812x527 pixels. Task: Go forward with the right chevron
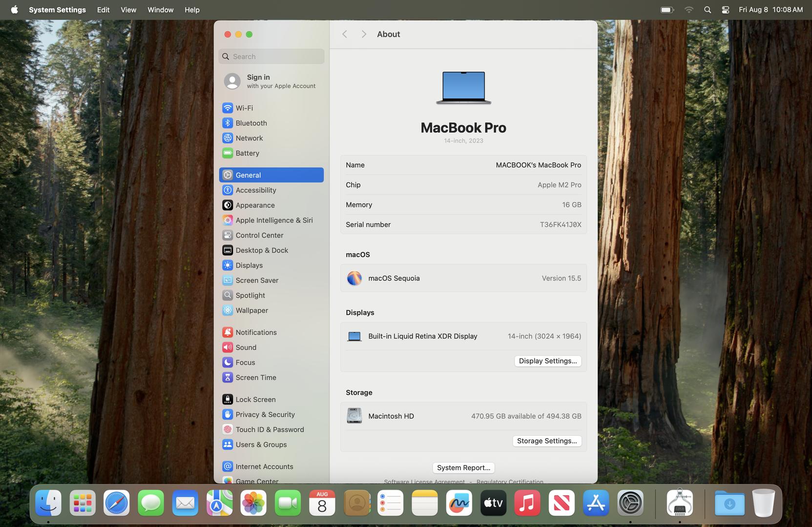(x=364, y=34)
